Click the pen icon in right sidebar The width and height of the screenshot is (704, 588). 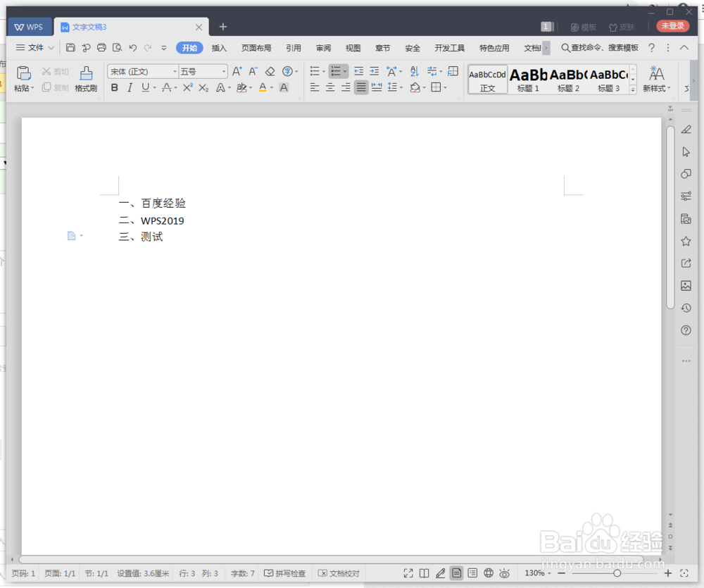(x=686, y=130)
